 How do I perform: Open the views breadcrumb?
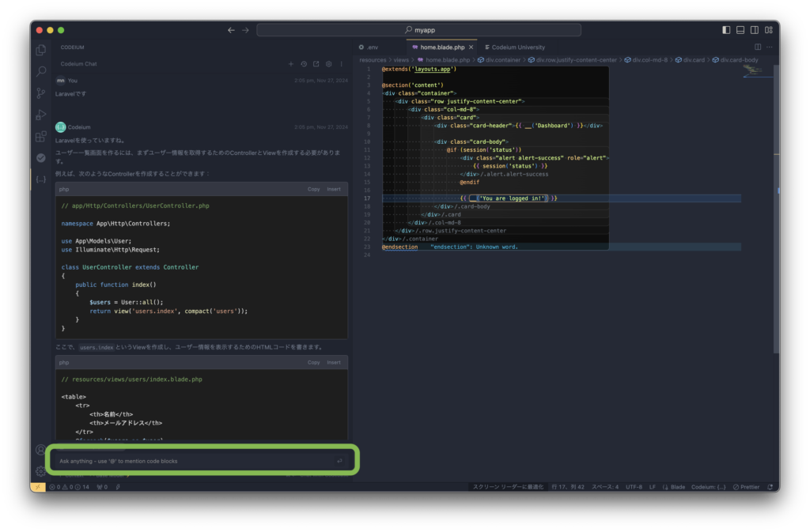[401, 60]
